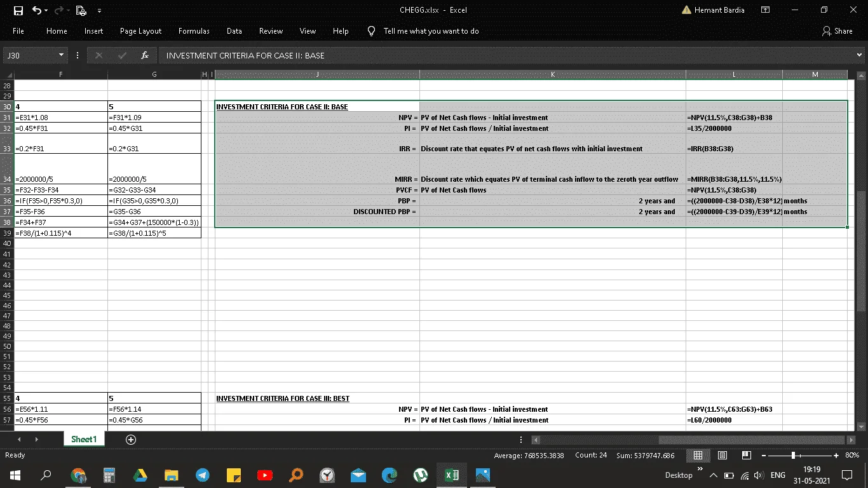Open the Photos app from the taskbar
The height and width of the screenshot is (488, 868).
(483, 475)
